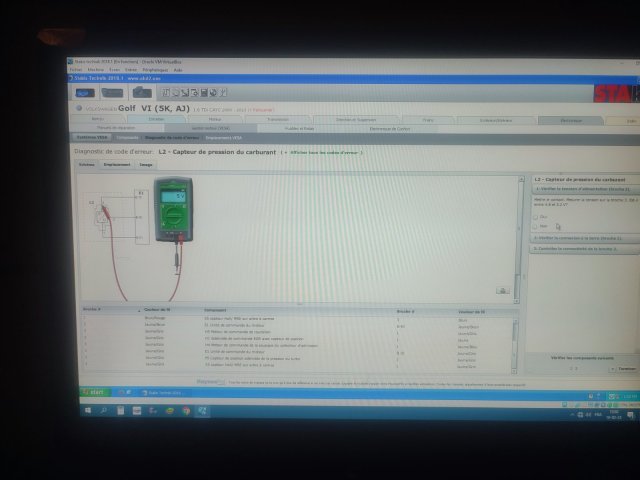Click the wrench settings toolbar icon
The width and height of the screenshot is (640, 480).
[223, 93]
